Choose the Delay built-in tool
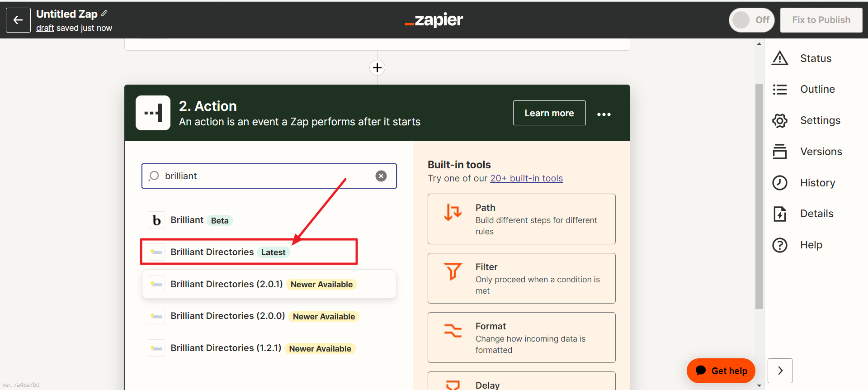868x390 pixels. point(521,381)
